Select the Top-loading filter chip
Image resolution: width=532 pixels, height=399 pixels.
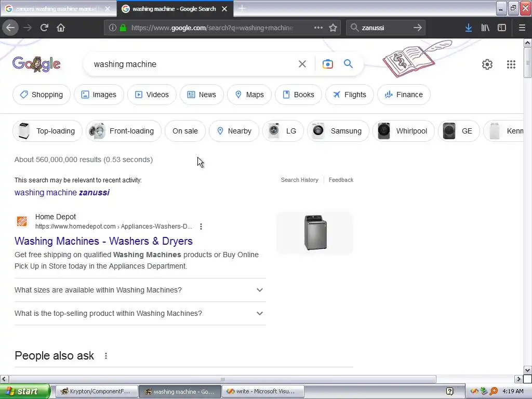47,131
